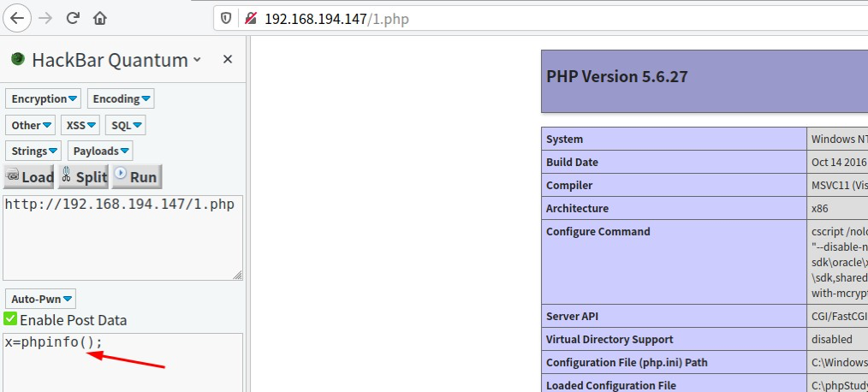Open the Encryption dropdown menu
Image resolution: width=868 pixels, height=392 pixels.
[45, 98]
